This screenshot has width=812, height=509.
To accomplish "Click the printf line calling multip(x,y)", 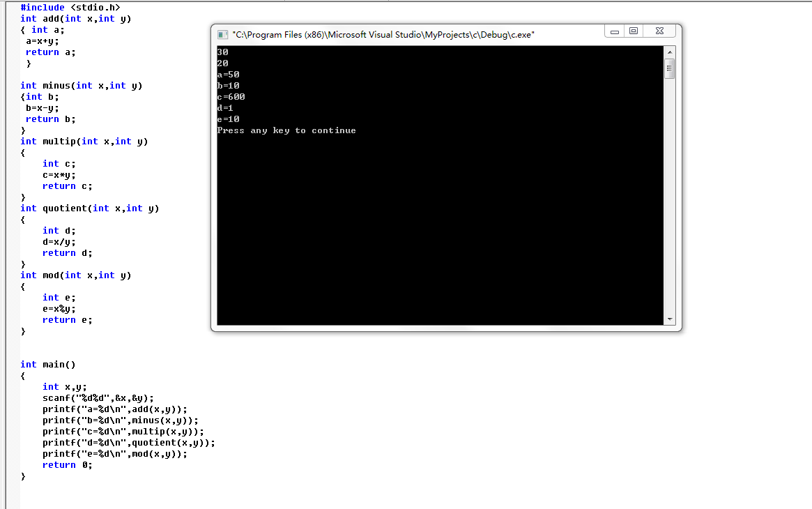I will coord(123,432).
